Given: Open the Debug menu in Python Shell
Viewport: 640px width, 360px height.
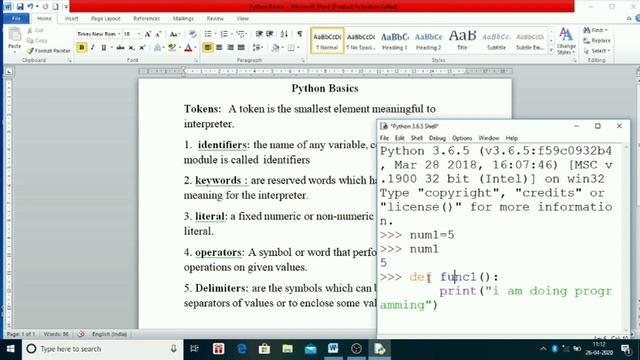Looking at the screenshot, I should [437, 138].
